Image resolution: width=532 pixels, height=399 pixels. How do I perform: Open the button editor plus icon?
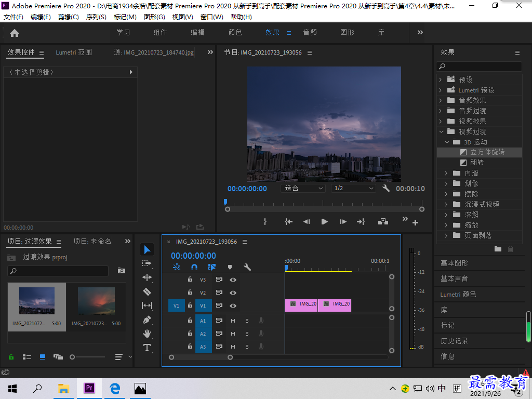pos(415,222)
